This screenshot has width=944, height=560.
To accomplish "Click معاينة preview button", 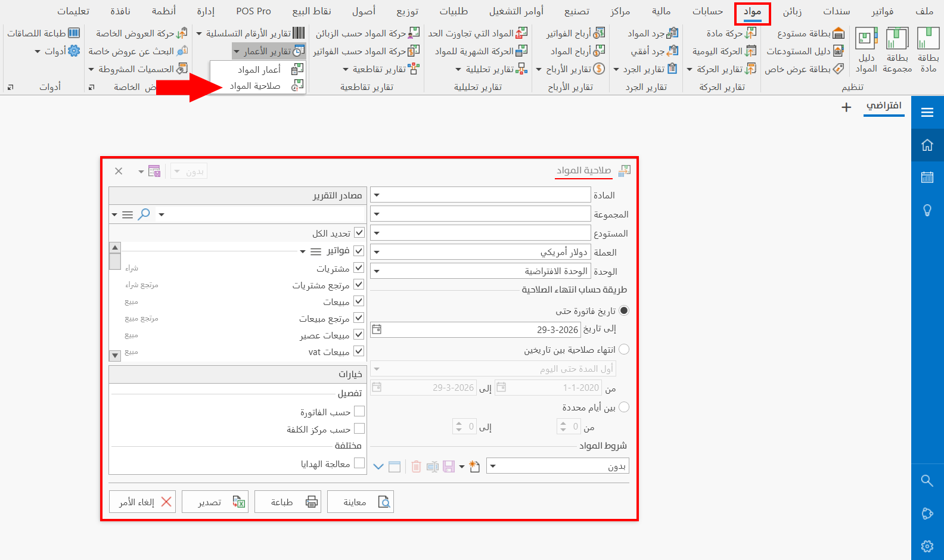I will (361, 502).
